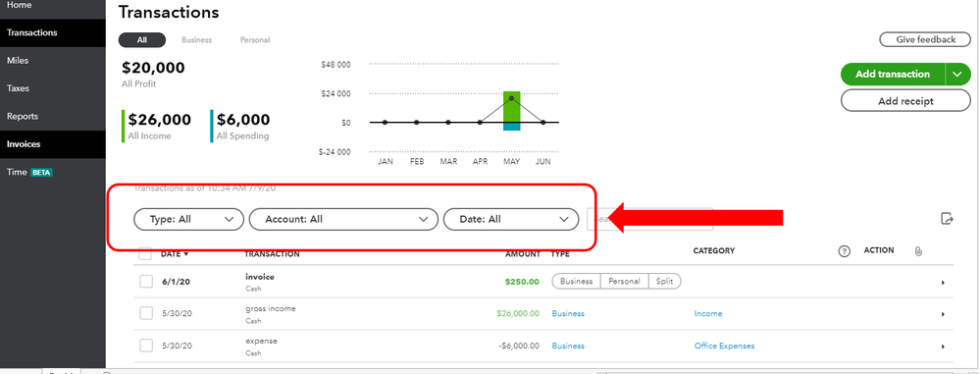This screenshot has height=374, width=980.
Task: Open Taxes in the sidebar
Action: tap(53, 88)
